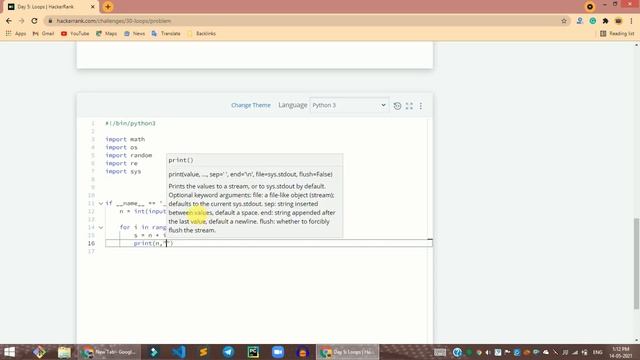This screenshot has height=360, width=640.
Task: Click code line 16 with print(n,"")
Action: coord(269,243)
